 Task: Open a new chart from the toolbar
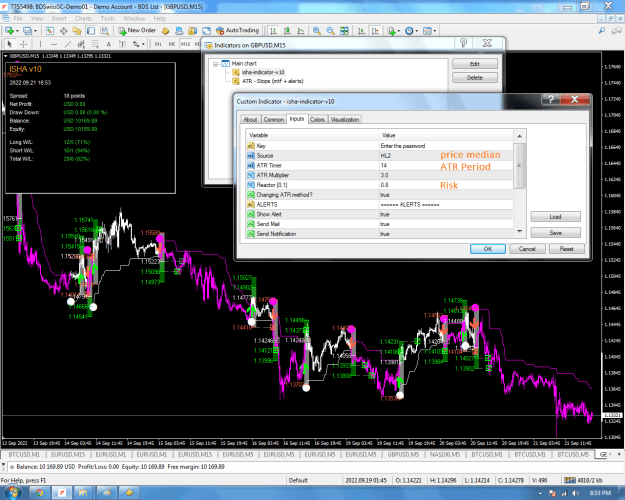9,31
